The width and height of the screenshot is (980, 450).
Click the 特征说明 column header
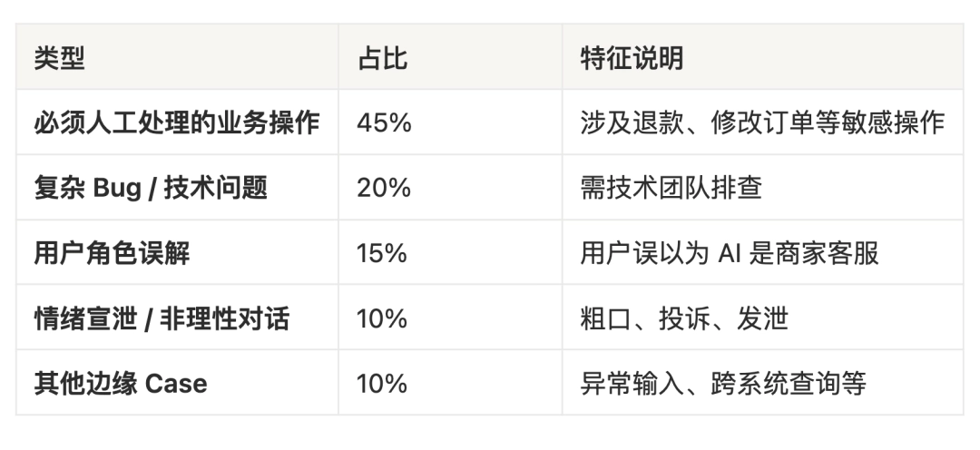(632, 58)
